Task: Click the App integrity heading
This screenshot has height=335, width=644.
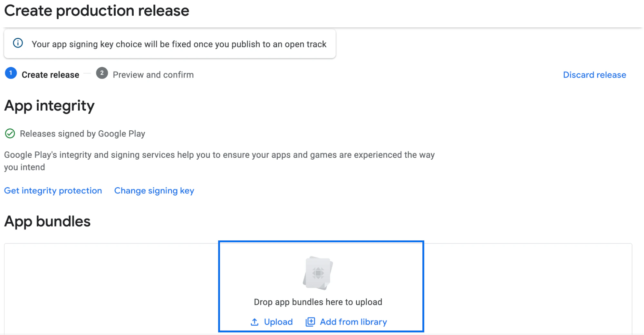Action: point(49,106)
